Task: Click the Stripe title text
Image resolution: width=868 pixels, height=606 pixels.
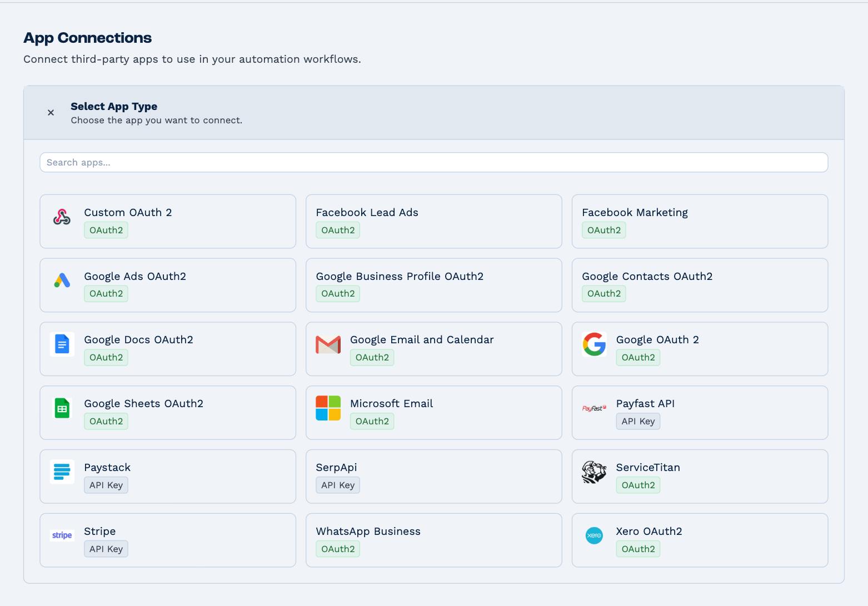Action: 100,532
